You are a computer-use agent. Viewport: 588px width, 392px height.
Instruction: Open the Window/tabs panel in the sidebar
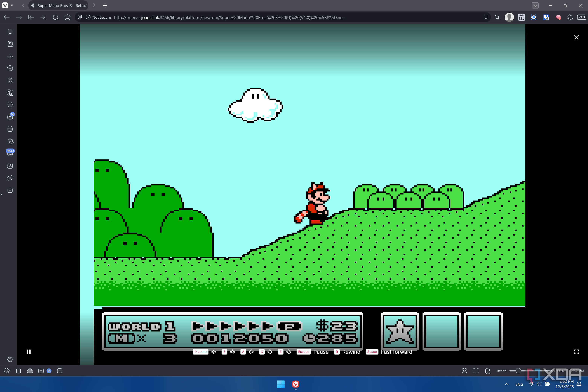click(x=10, y=105)
